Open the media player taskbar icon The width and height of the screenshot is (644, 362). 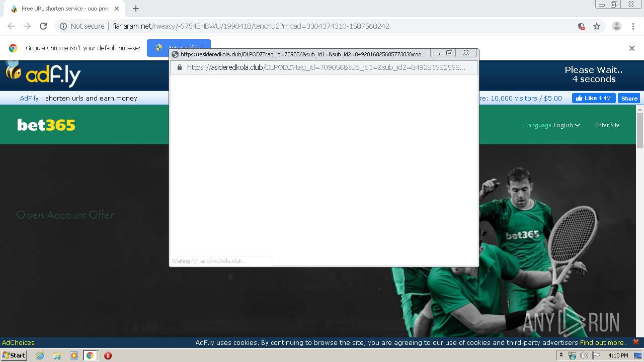[73, 355]
